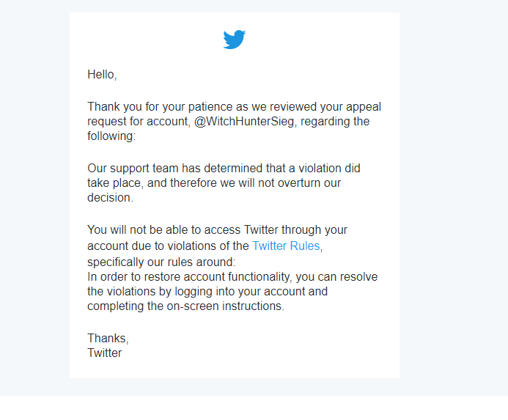Click the gray background beside the email card
This screenshot has width=508, height=420.
click(454, 194)
